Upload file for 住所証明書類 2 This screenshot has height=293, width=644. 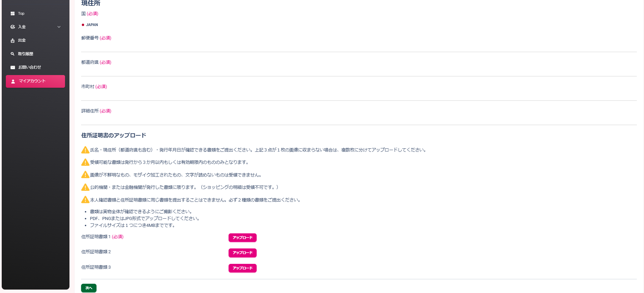click(x=242, y=253)
